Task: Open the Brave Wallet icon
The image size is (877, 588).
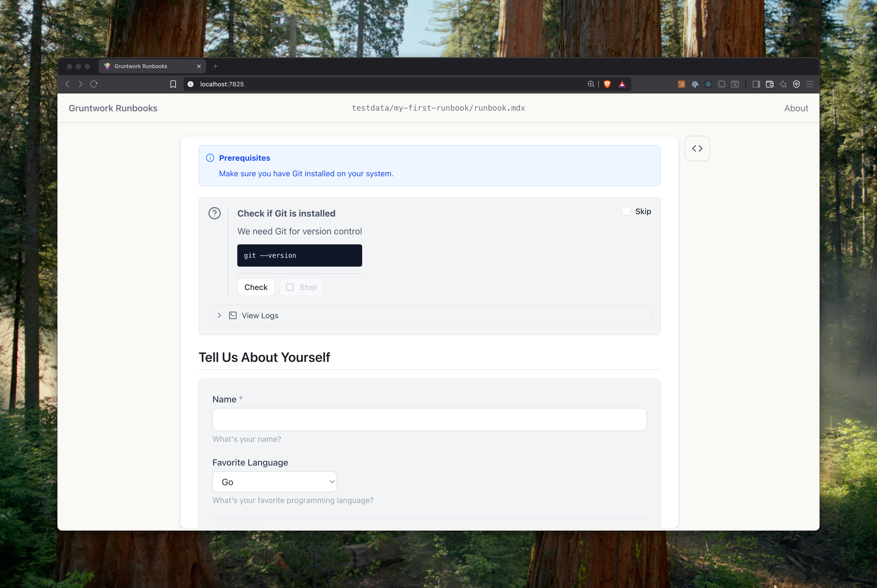Action: (769, 84)
